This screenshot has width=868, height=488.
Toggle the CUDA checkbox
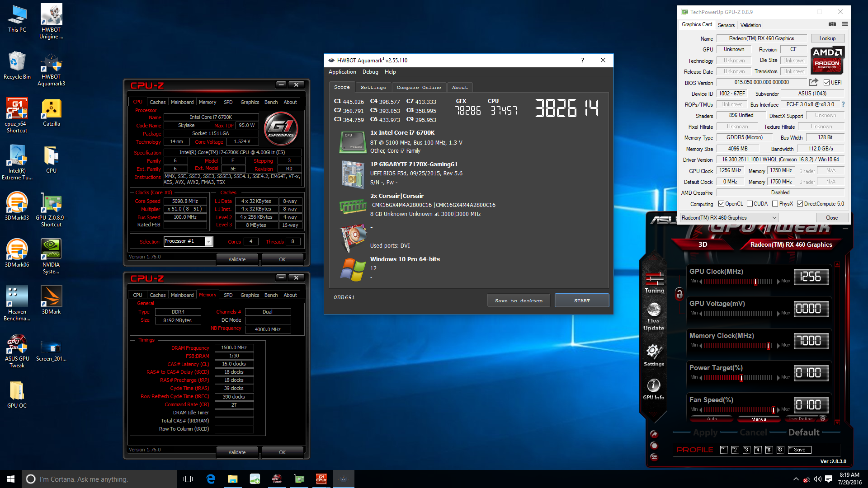point(750,204)
